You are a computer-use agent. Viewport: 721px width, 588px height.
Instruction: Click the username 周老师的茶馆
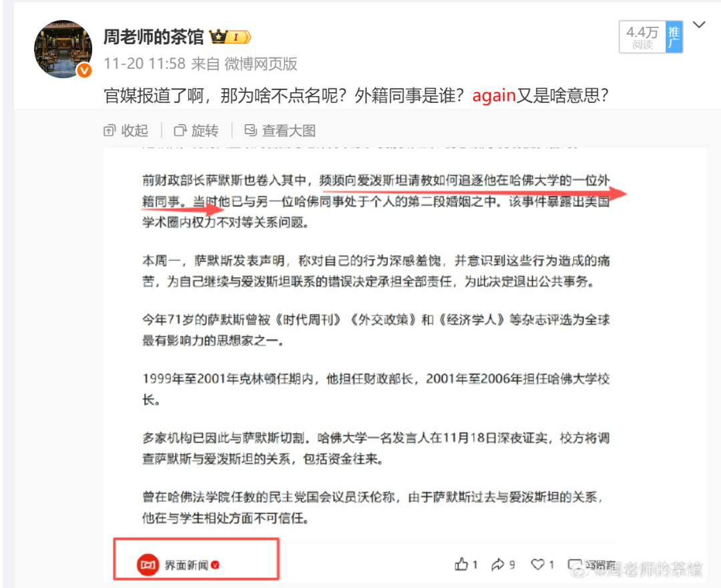point(153,37)
